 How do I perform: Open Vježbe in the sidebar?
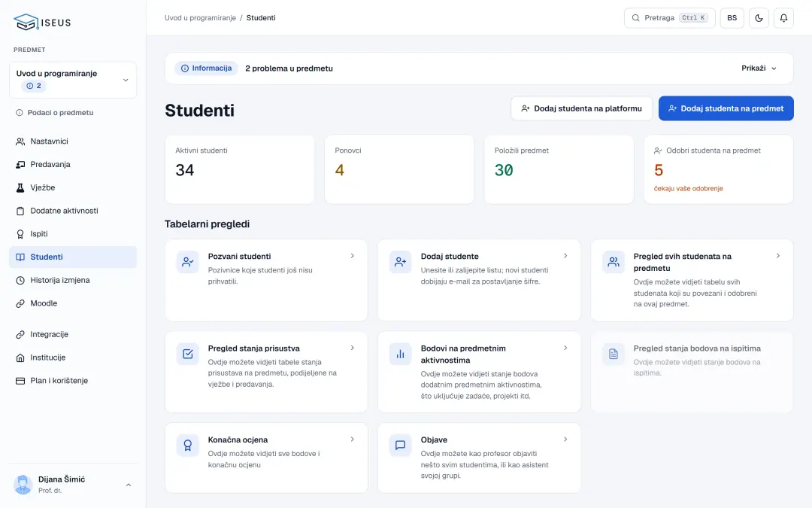click(x=73, y=187)
